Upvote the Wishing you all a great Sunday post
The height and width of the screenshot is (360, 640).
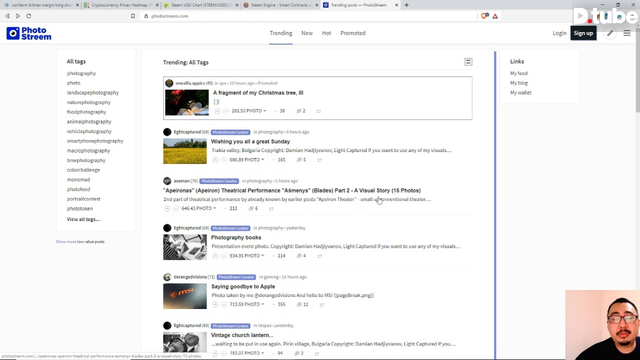(215, 160)
